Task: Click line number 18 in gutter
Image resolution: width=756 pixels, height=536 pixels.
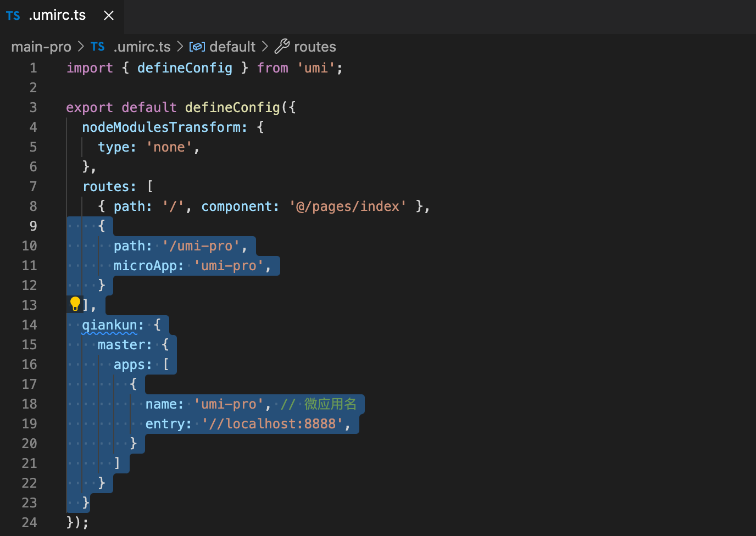Action: click(x=30, y=404)
